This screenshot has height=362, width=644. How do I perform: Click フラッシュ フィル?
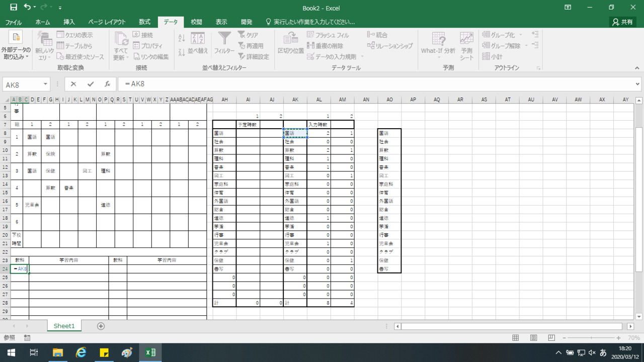328,35
